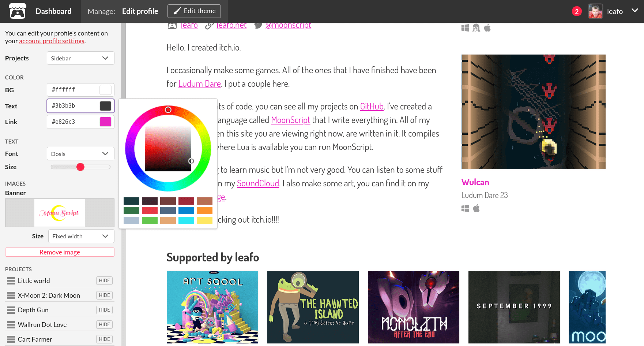
Task: Open the SoundCloud link
Action: [x=258, y=183]
